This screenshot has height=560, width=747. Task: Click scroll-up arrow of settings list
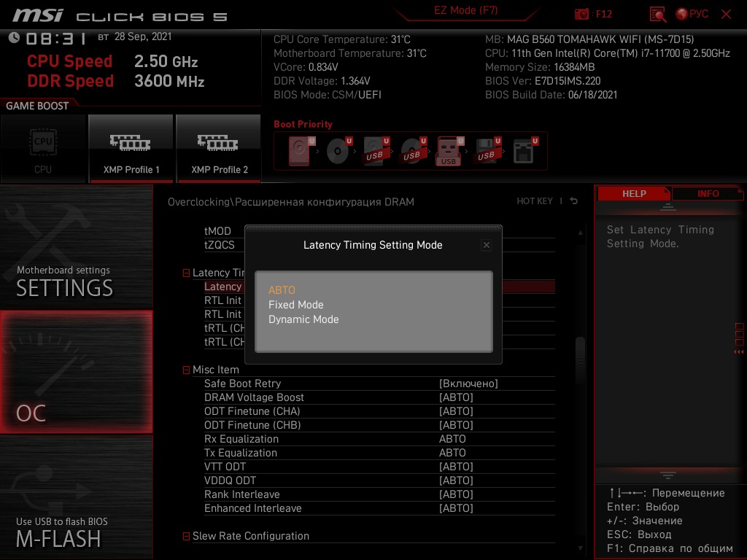580,233
